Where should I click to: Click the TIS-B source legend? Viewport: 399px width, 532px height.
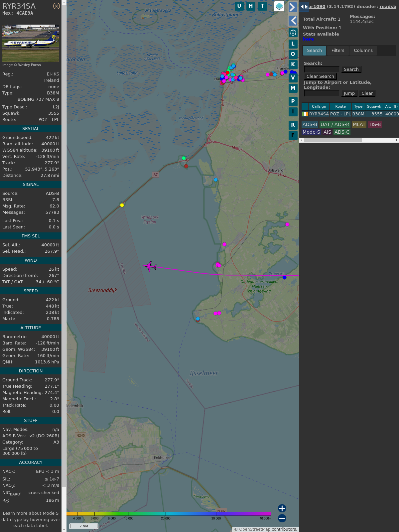(375, 124)
